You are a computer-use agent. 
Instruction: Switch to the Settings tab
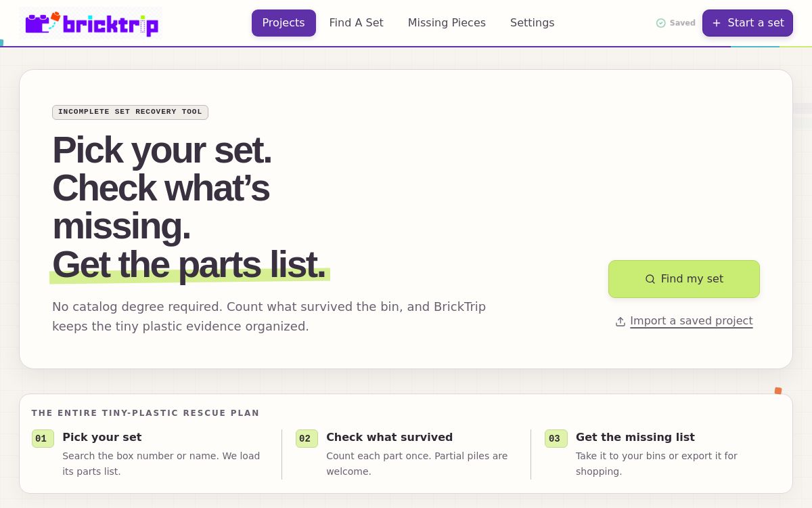pyautogui.click(x=533, y=23)
